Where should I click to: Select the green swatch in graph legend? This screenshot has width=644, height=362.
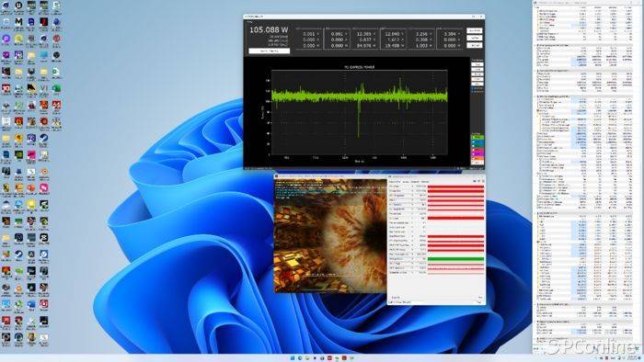(477, 137)
